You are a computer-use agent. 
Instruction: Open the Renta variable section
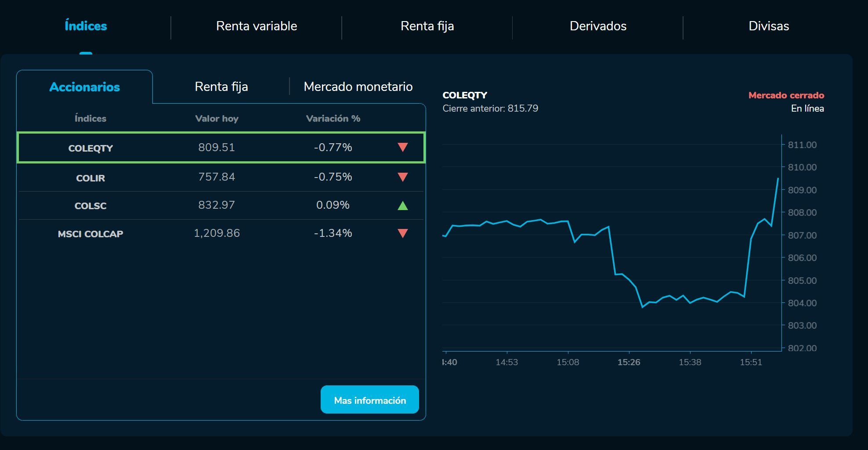[x=256, y=26]
